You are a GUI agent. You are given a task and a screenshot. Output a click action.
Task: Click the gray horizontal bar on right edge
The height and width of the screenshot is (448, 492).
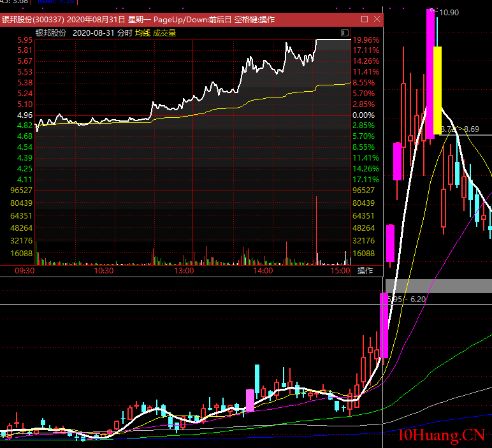click(438, 286)
